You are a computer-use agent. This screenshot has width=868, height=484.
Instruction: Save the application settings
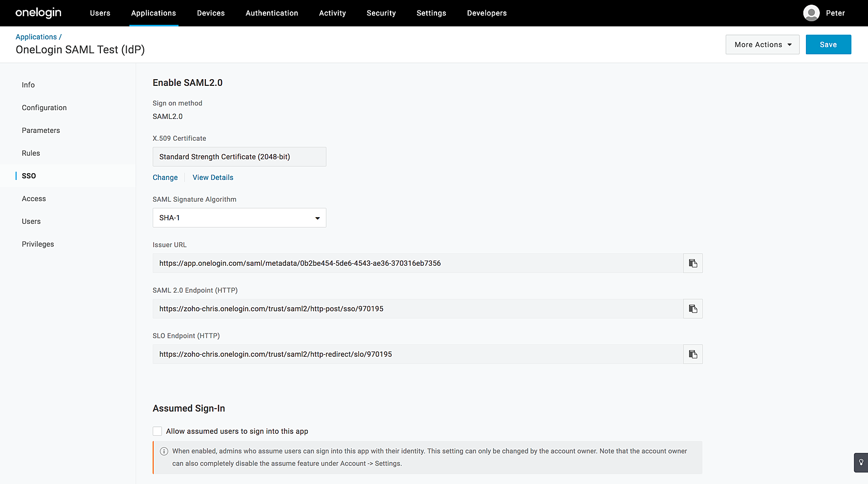coord(828,44)
